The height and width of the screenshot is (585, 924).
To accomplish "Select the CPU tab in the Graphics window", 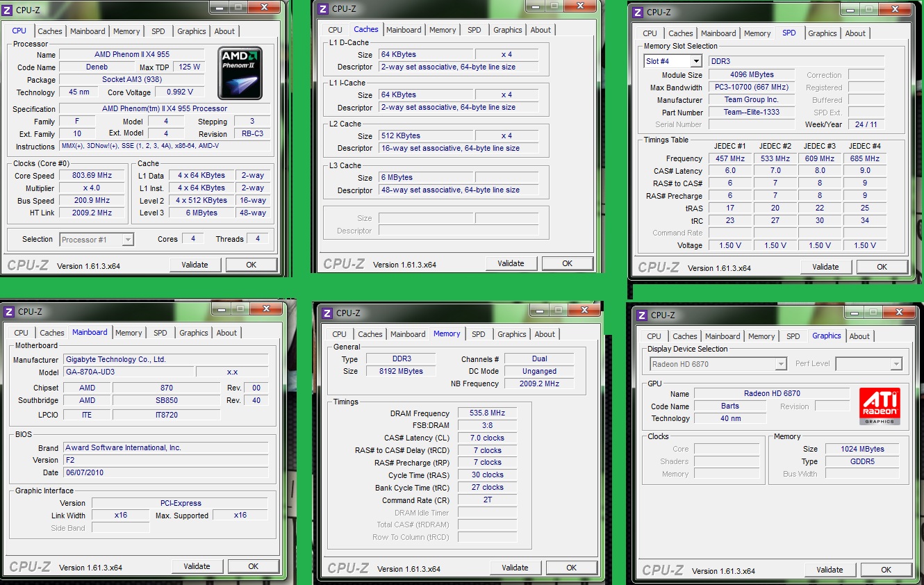I will click(654, 336).
